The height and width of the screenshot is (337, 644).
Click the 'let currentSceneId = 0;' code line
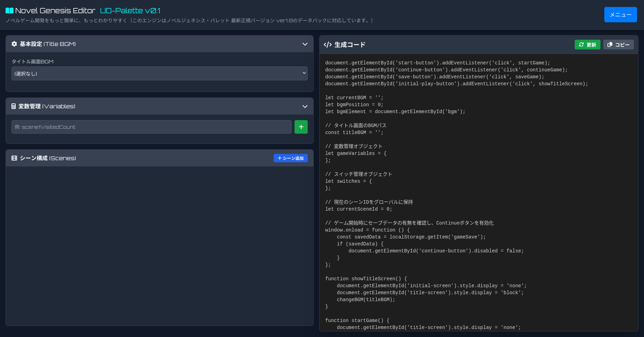point(359,209)
